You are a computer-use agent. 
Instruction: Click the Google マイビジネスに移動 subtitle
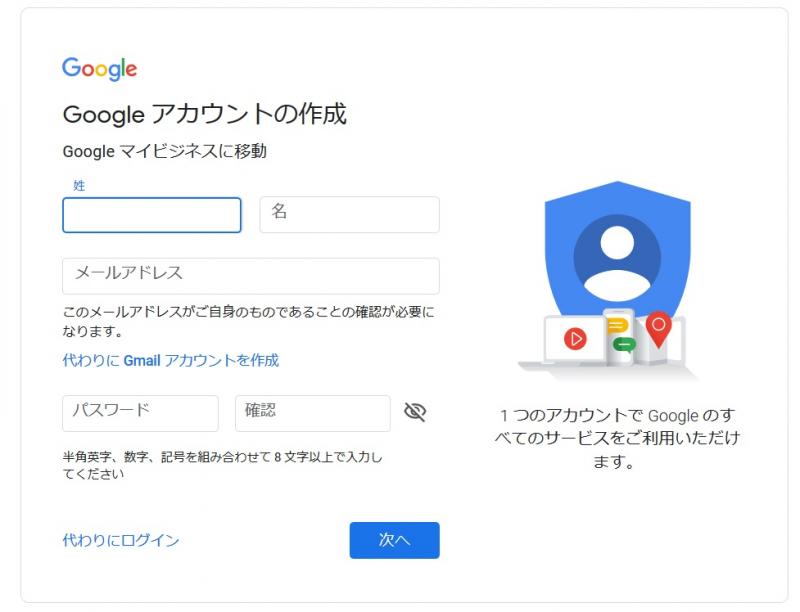coord(164,152)
